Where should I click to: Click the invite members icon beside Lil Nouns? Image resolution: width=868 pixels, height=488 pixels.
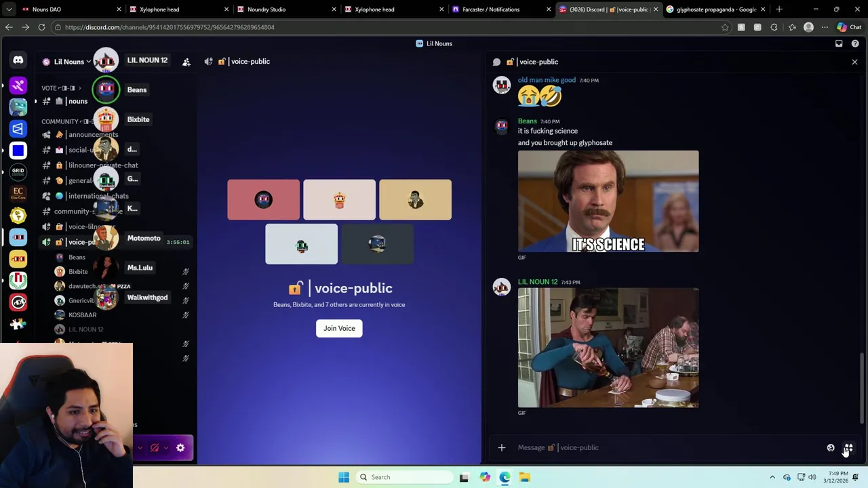coord(186,62)
